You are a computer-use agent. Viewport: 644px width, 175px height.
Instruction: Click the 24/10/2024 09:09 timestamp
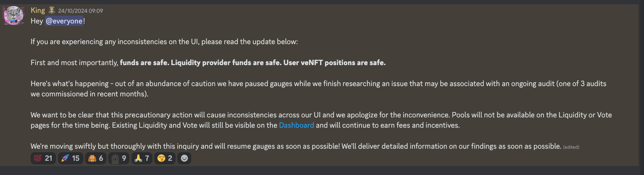pyautogui.click(x=80, y=11)
